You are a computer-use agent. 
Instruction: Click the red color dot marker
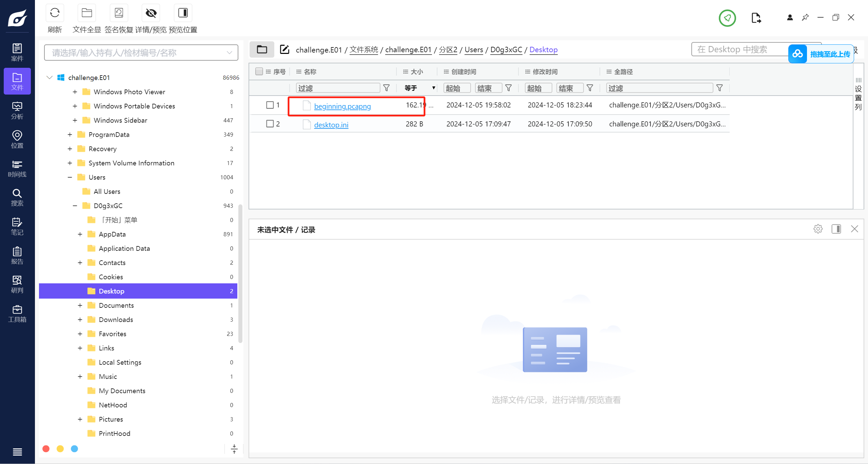coord(46,449)
